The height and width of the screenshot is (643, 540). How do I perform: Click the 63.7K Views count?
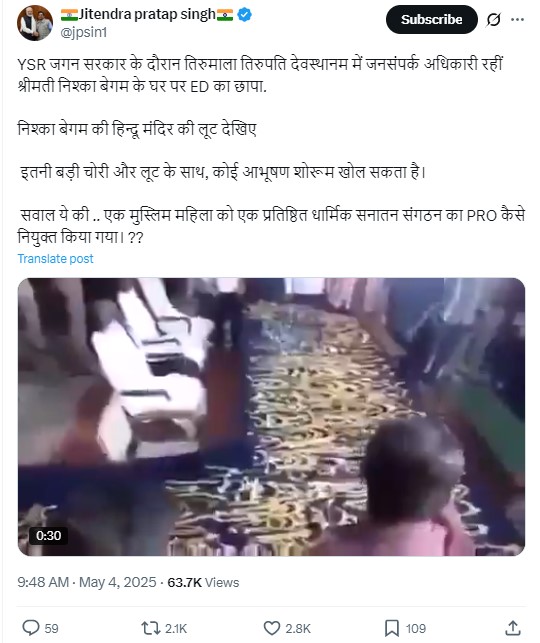tap(203, 582)
